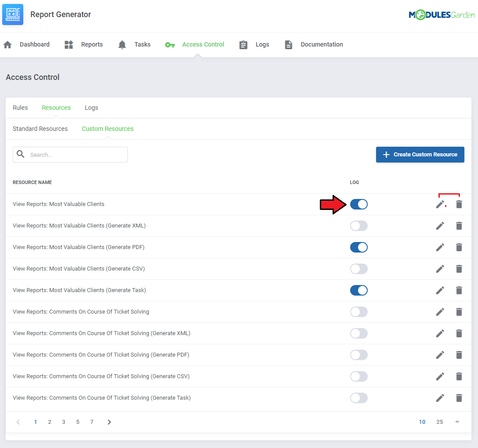
Task: Switch to Access Control Logs sub-tab
Action: (91, 108)
